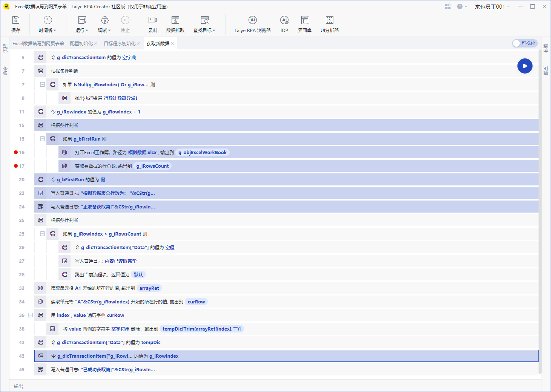
Task: Select row g_dicTransactionItem["Data"] 的值为 tempDic
Action: pos(286,342)
